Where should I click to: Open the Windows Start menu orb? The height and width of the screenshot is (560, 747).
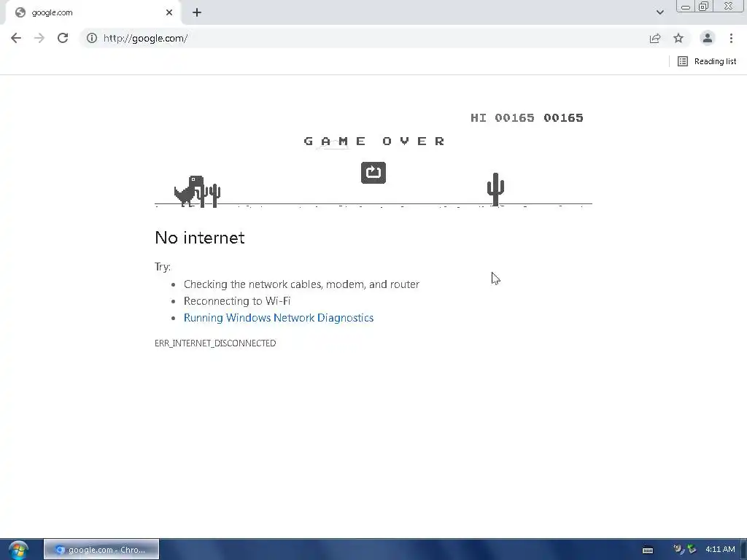18,550
